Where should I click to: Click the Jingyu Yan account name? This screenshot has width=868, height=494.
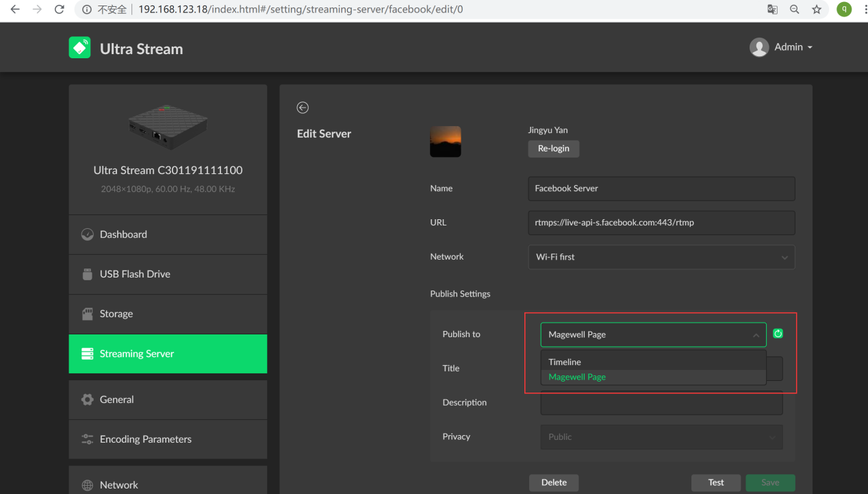point(548,130)
